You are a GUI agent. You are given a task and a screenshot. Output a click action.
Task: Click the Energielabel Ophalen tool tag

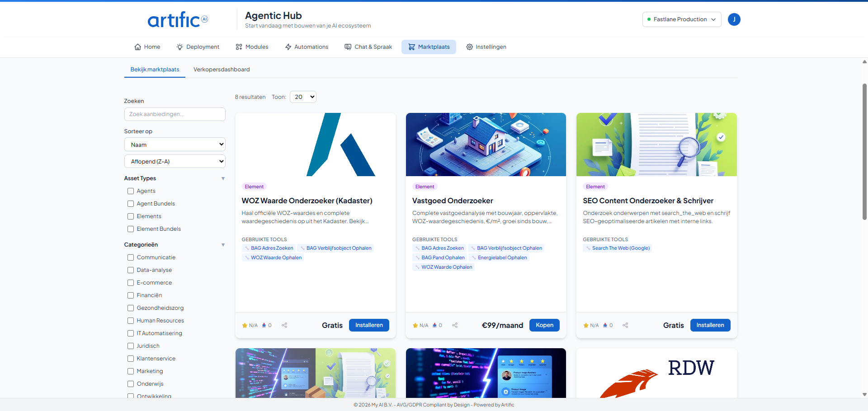pyautogui.click(x=499, y=257)
